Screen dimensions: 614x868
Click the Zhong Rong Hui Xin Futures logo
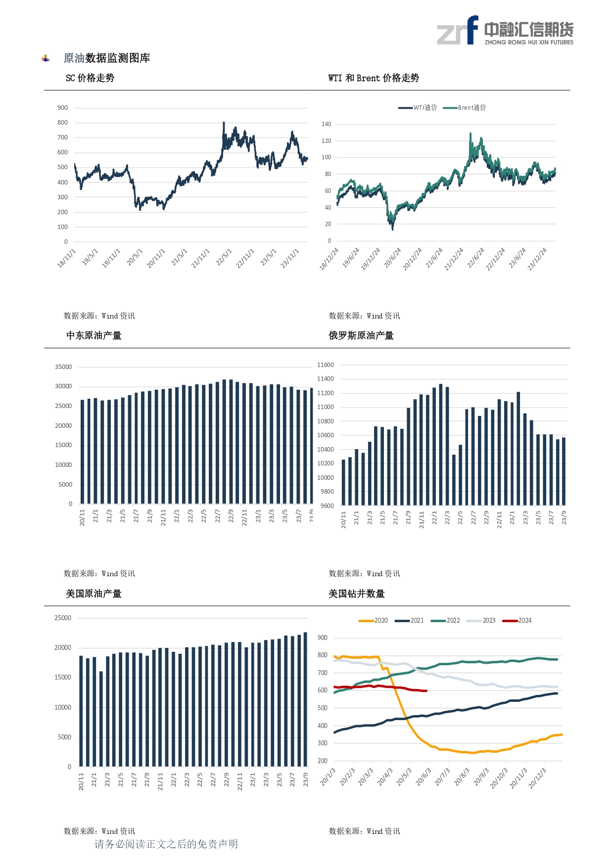pyautogui.click(x=505, y=31)
